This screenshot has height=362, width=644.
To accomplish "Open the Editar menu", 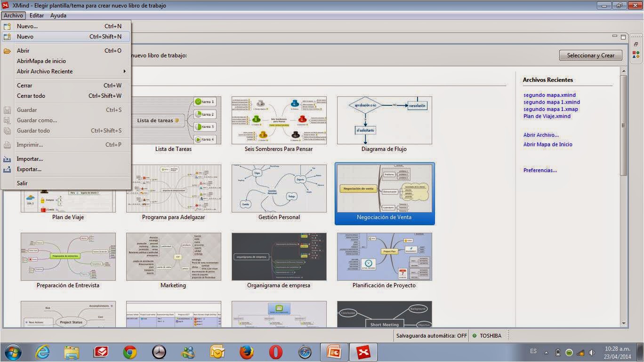I will [x=37, y=15].
